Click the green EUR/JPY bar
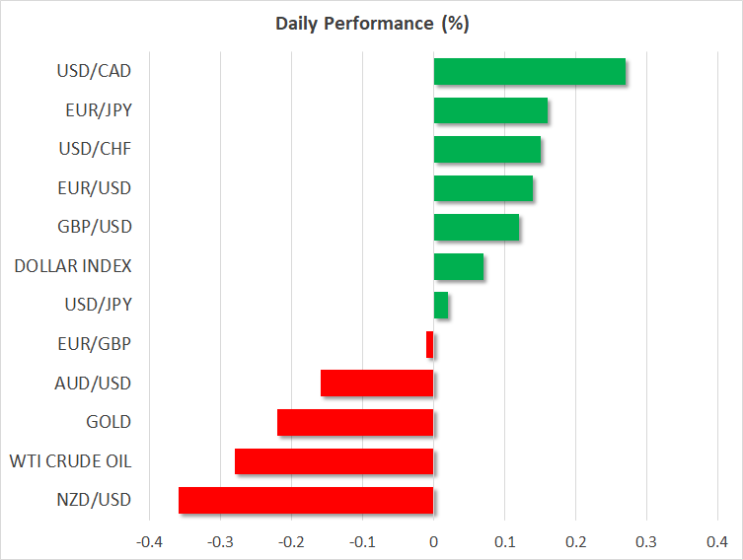The image size is (743, 560). pos(490,110)
